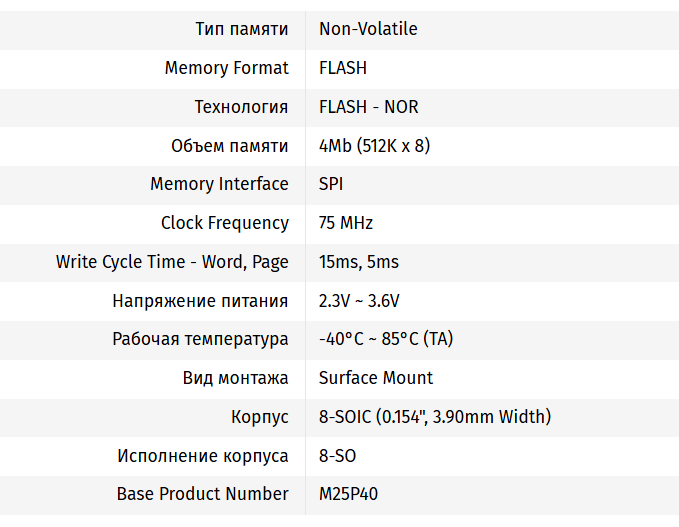Image resolution: width=679 pixels, height=527 pixels.
Task: Click the "Объем памяти" label
Action: point(230,146)
